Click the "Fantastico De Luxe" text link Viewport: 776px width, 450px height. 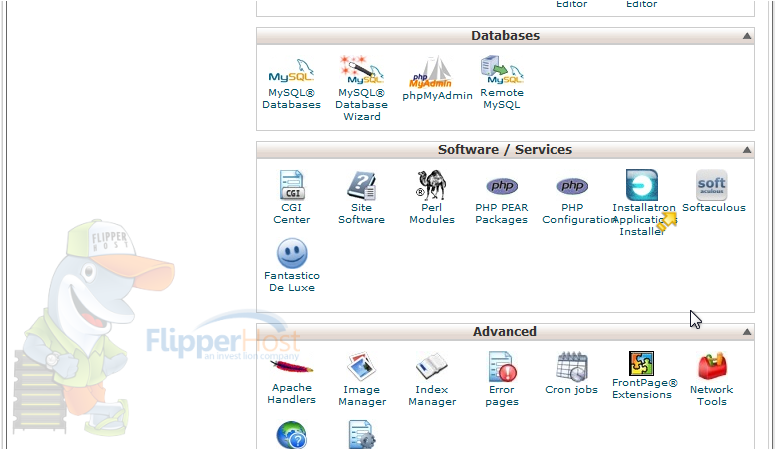292,281
